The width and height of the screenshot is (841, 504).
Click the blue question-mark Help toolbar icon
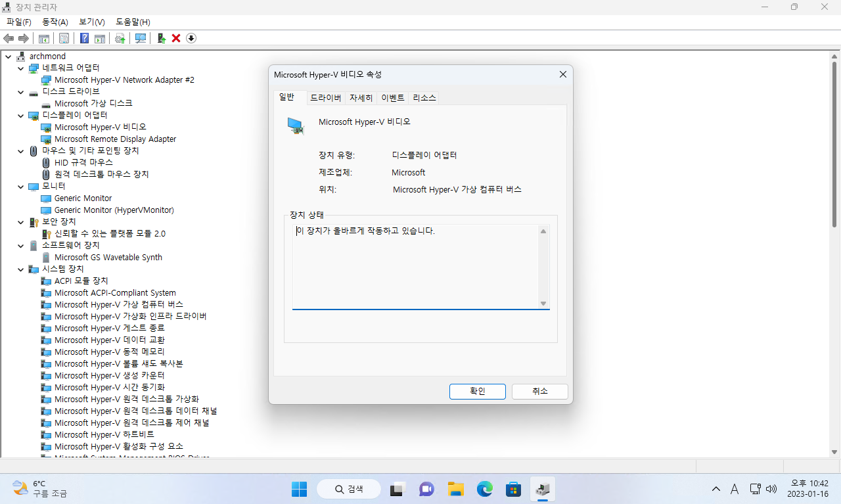[85, 38]
